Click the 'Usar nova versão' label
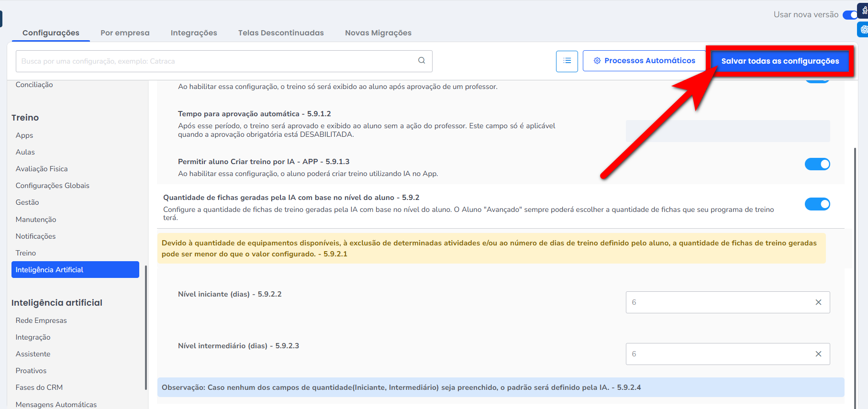The width and height of the screenshot is (868, 409). point(806,15)
